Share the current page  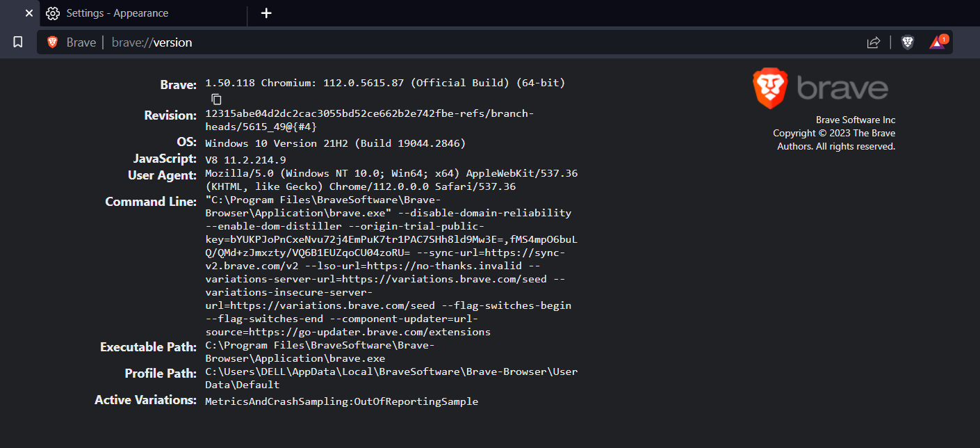874,42
